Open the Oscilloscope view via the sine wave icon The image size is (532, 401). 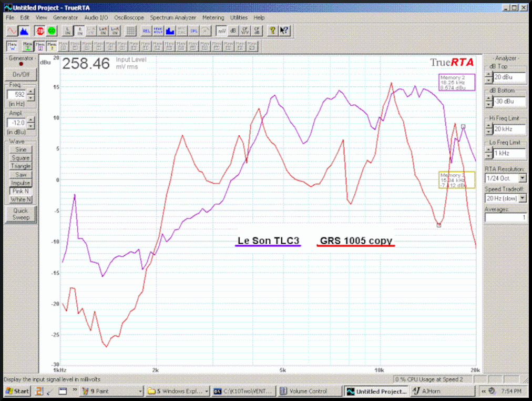pos(12,31)
